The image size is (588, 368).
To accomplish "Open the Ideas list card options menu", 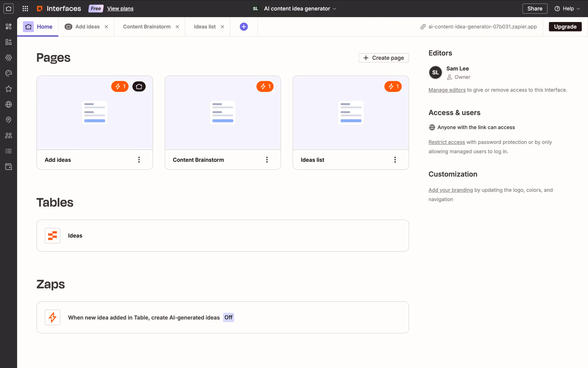I will tap(395, 160).
